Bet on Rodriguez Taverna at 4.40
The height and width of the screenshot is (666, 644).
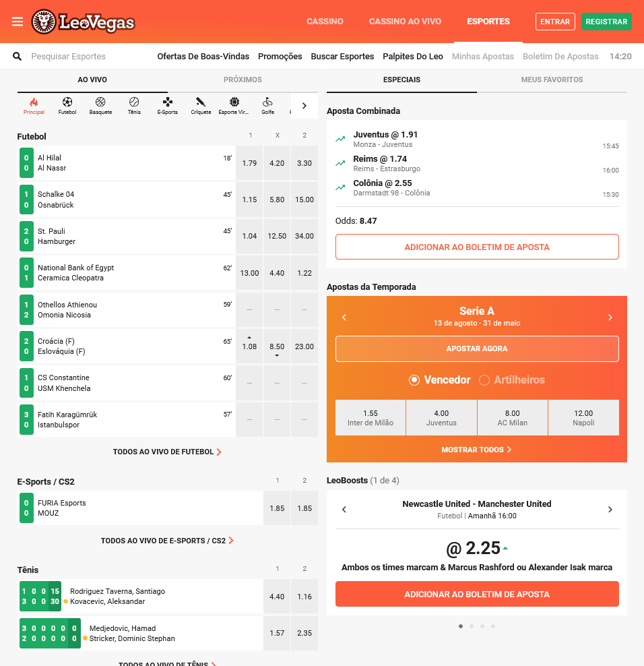(x=277, y=597)
